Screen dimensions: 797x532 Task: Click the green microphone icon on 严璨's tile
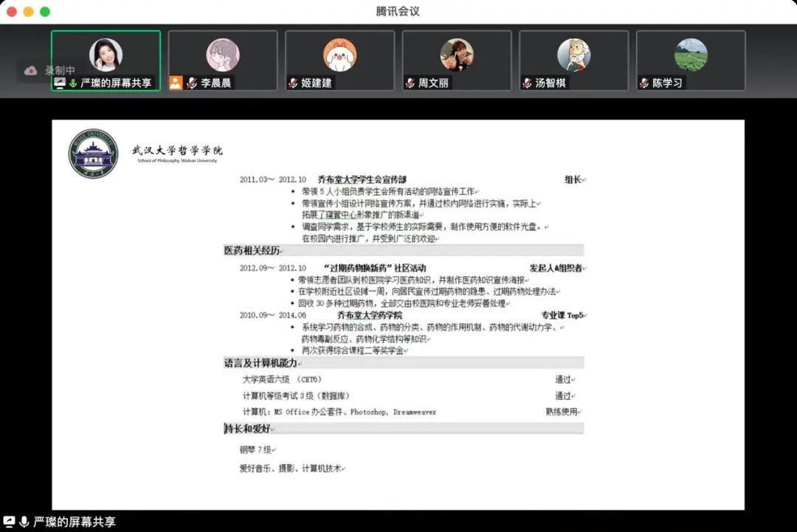coord(73,83)
